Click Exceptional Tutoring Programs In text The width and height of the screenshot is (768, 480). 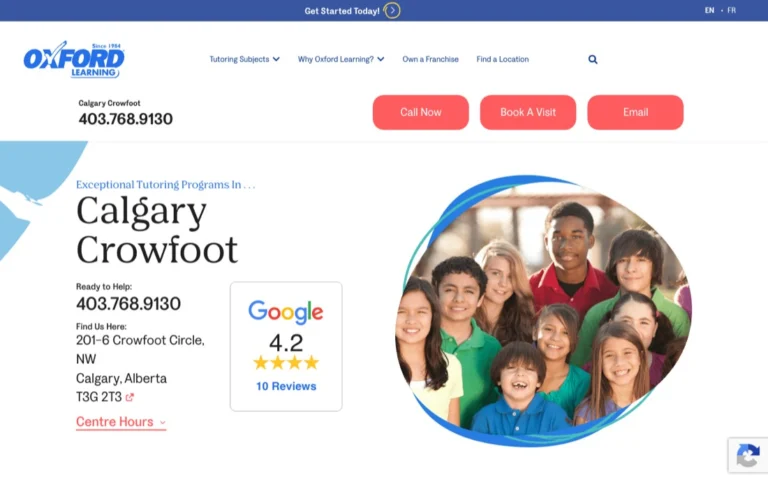166,185
